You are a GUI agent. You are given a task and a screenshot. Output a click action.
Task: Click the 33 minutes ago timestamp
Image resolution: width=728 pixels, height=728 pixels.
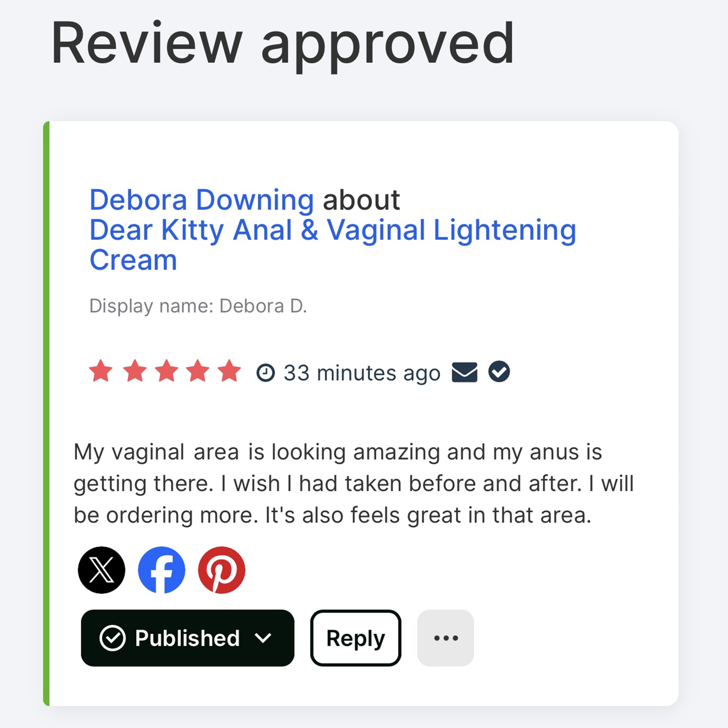[362, 373]
